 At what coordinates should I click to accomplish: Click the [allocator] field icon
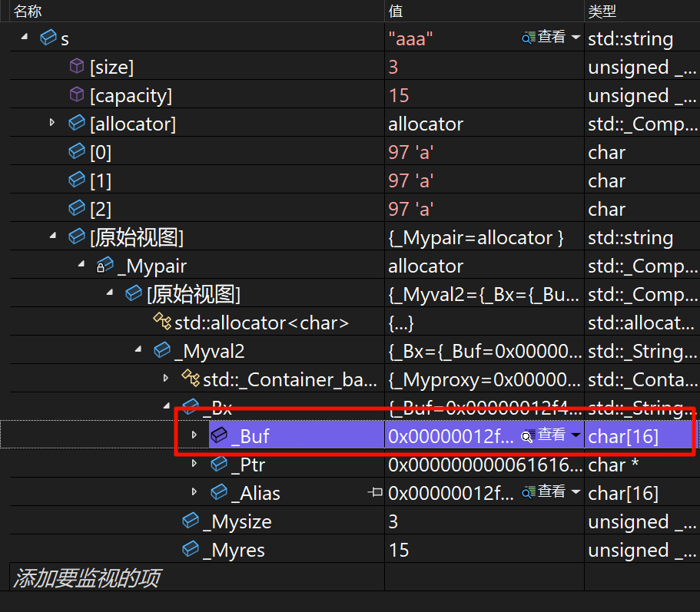77,123
